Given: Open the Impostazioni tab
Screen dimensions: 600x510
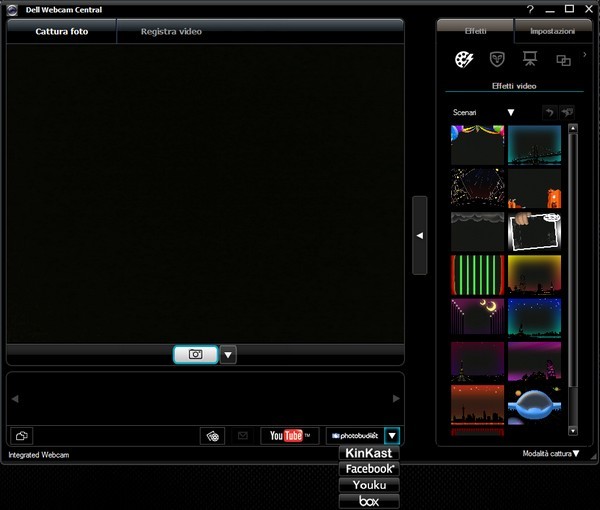Looking at the screenshot, I should pyautogui.click(x=552, y=31).
